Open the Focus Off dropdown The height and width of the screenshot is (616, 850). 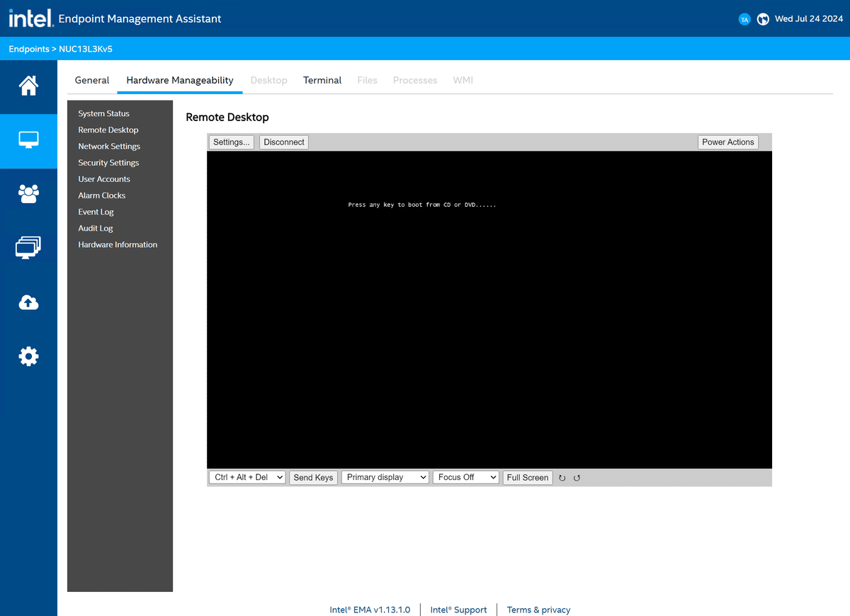click(466, 477)
